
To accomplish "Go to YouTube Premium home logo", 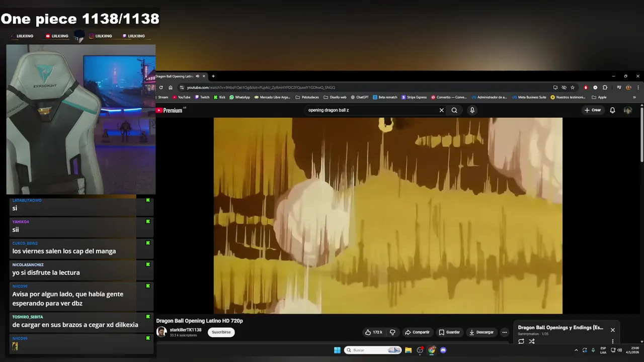I will tap(170, 111).
